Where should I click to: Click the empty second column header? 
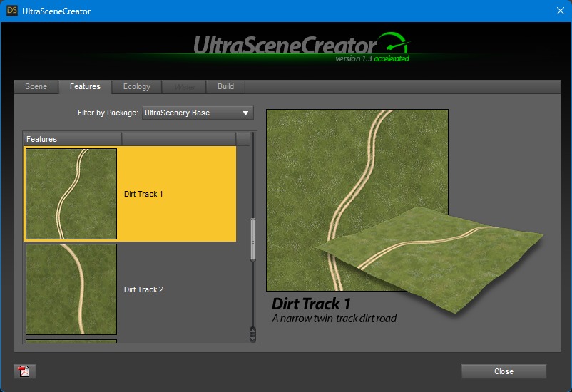(x=179, y=139)
